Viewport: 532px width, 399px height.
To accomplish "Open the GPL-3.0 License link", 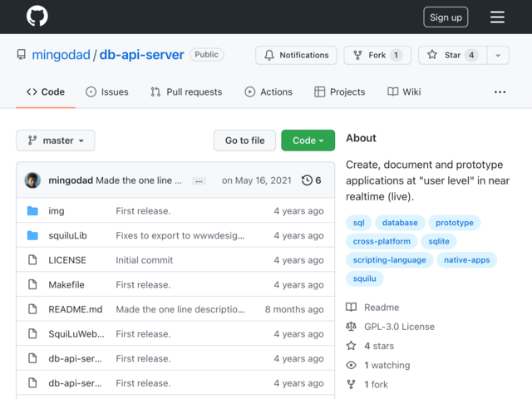I will 399,327.
